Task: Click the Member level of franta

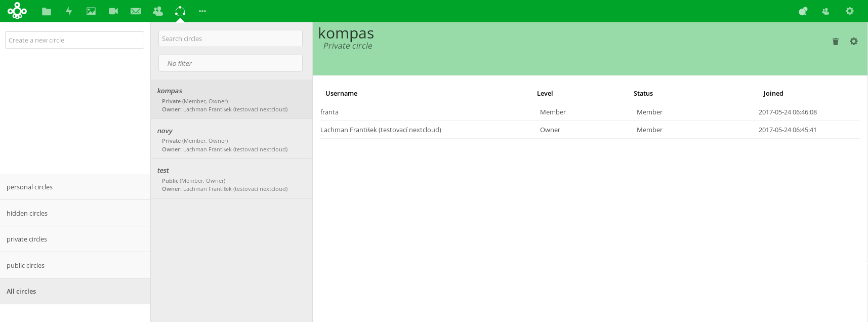Action: [x=553, y=112]
